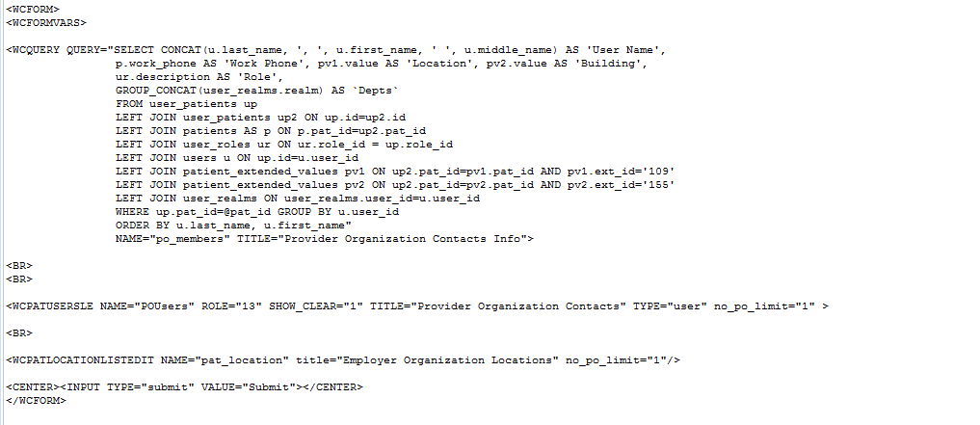Click the opening WCFORM tag
Viewport: 980px width, 425px height.
click(x=33, y=10)
